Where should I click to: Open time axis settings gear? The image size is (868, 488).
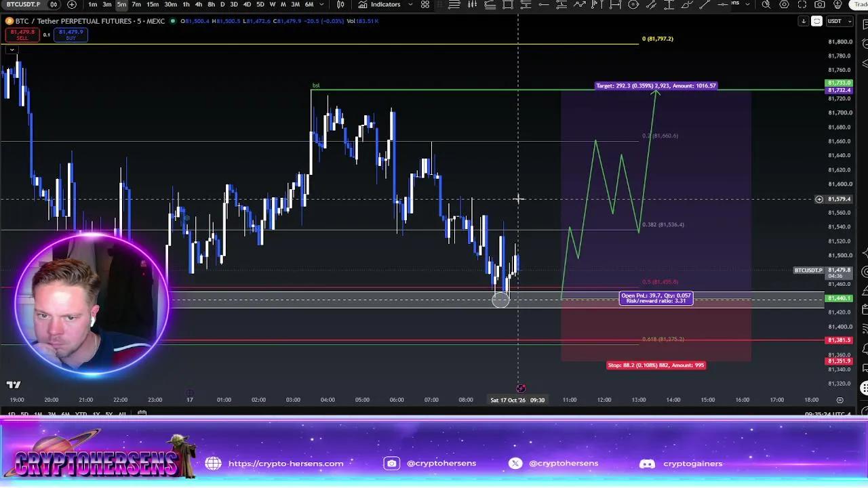(x=840, y=400)
